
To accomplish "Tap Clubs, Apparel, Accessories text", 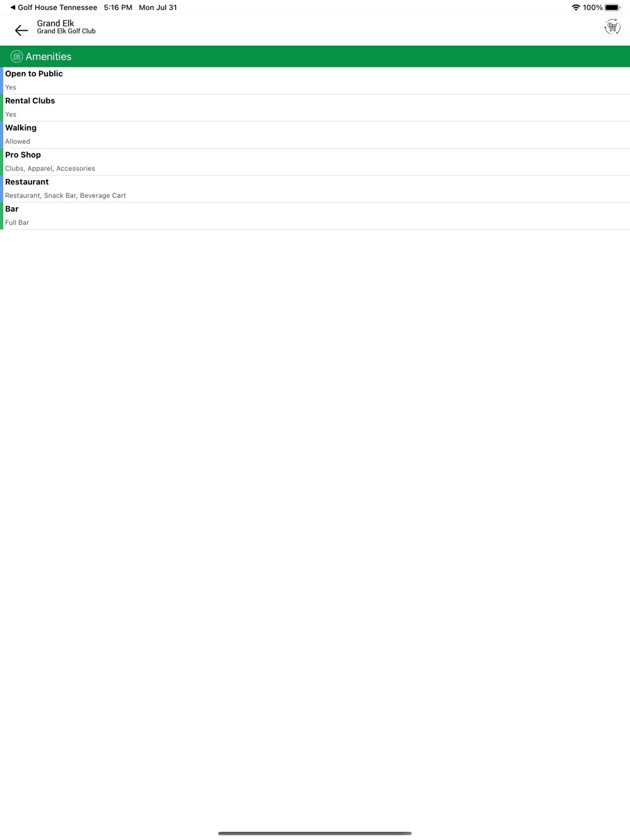I will [x=50, y=168].
